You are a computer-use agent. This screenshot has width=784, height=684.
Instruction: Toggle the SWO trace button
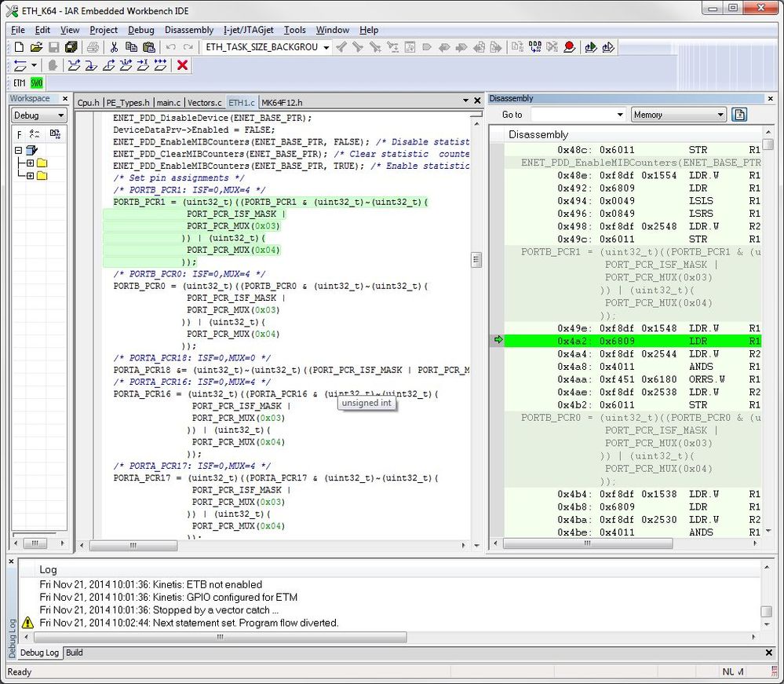point(35,82)
